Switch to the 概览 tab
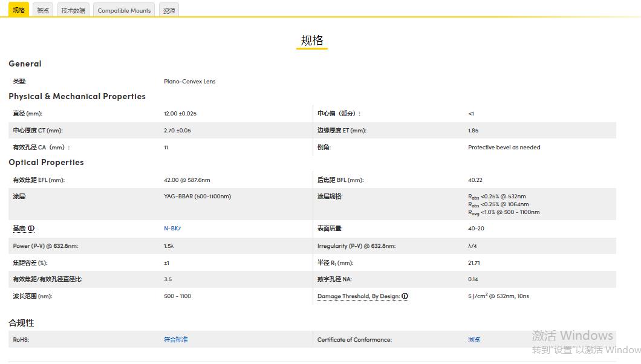Viewport: 641px width, 364px height. [x=42, y=10]
